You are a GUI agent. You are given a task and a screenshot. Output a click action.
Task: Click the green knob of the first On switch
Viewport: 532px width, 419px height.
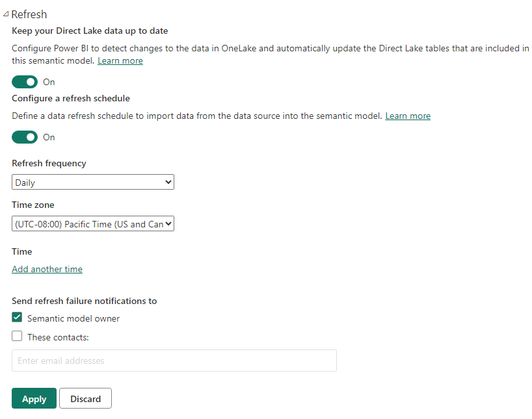[x=30, y=82]
